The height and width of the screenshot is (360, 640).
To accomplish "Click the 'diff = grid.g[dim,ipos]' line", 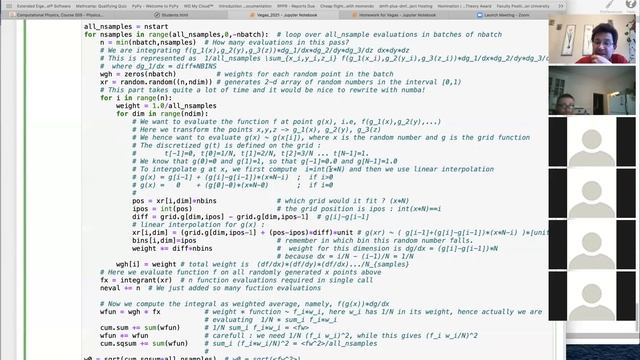I will [250, 217].
